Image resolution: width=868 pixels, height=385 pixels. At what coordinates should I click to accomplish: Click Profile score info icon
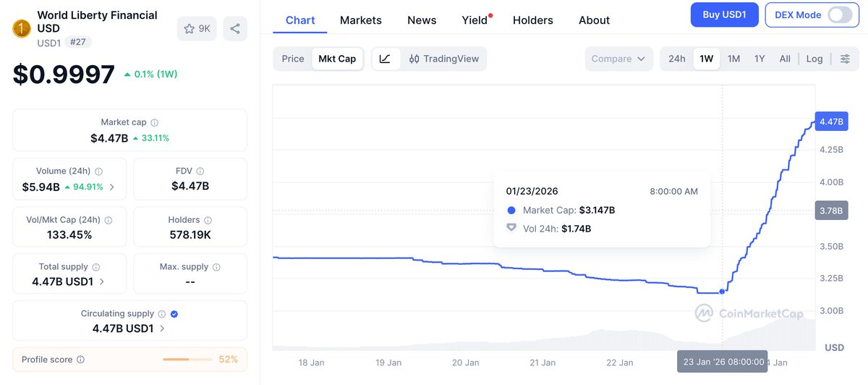pyautogui.click(x=80, y=360)
